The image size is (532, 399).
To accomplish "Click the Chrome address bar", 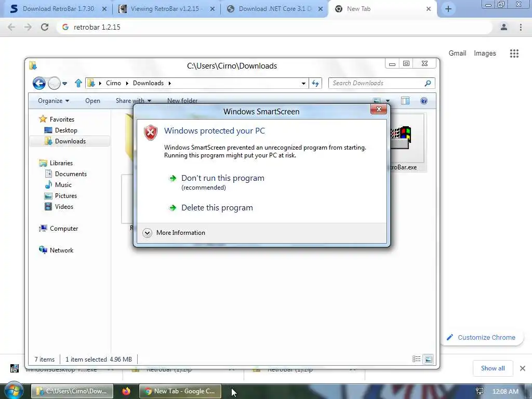I will [x=274, y=27].
